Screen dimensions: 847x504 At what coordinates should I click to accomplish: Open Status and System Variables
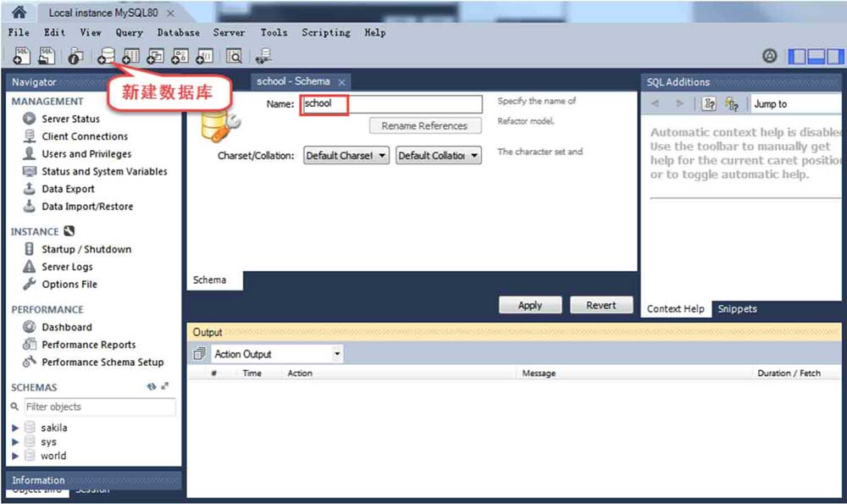(104, 171)
